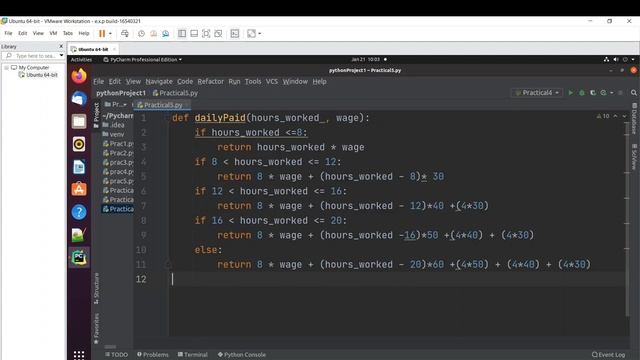Open PyCharm Refactor menu

(211, 82)
